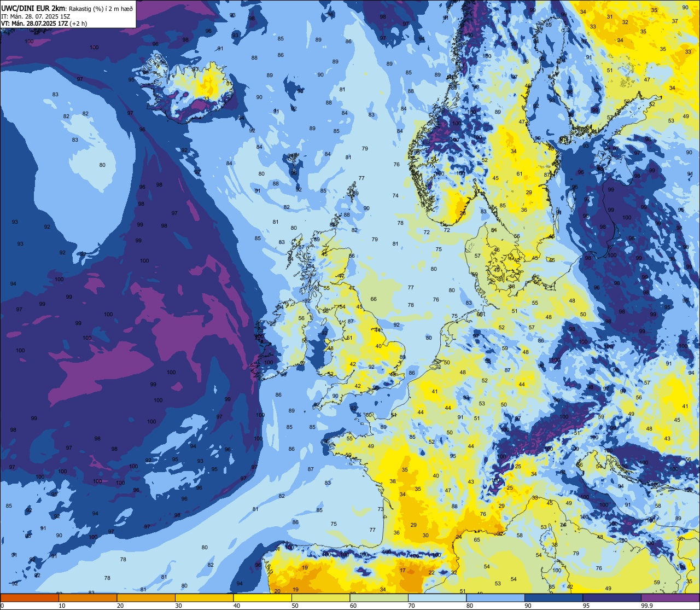Click the humidity value 17 over northern Spain
The image size is (700, 610).
[402, 571]
